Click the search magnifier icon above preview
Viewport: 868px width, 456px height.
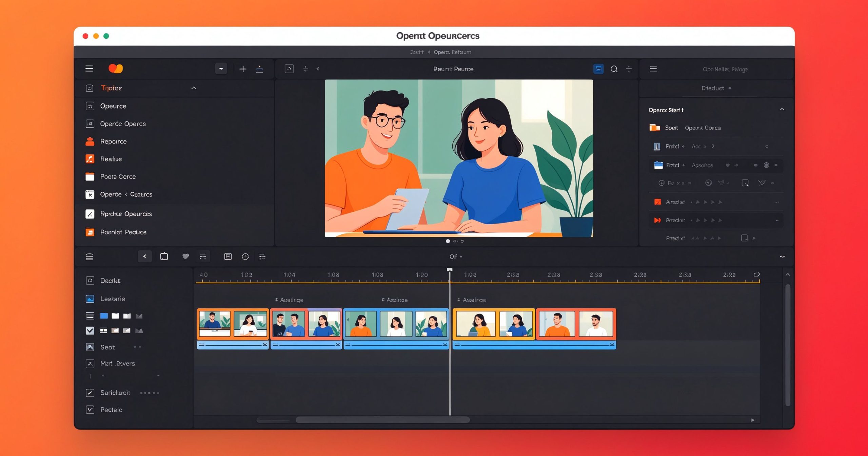tap(614, 69)
